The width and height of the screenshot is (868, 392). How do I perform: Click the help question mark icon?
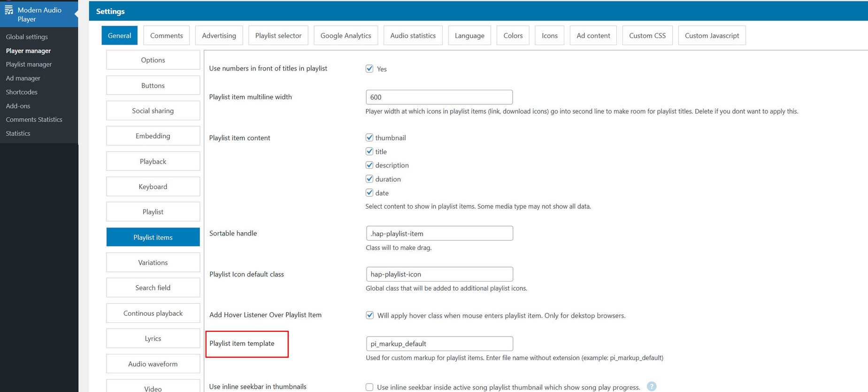651,386
